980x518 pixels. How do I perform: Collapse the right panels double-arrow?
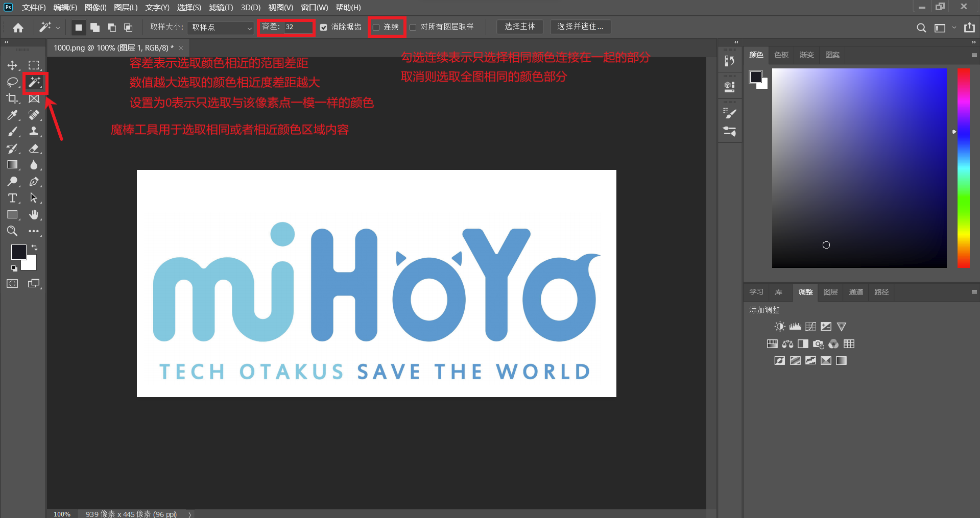(974, 42)
